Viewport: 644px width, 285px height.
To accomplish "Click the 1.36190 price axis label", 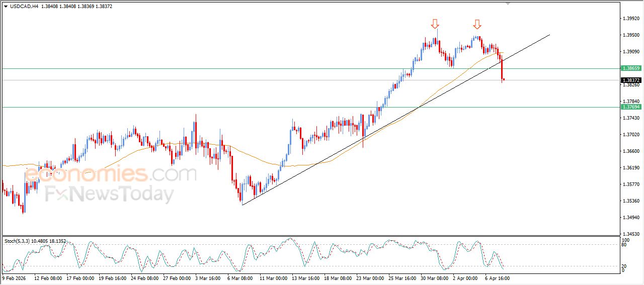I will tap(631, 168).
